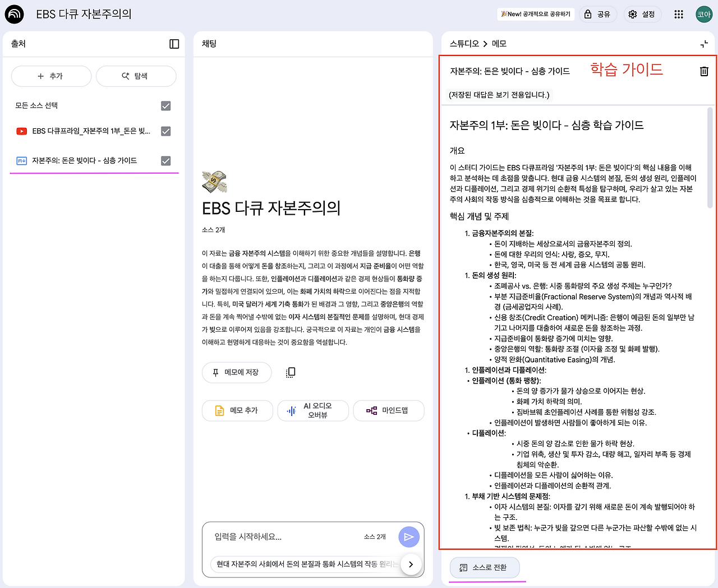
Task: Click the 소스로 전환 button
Action: click(484, 567)
